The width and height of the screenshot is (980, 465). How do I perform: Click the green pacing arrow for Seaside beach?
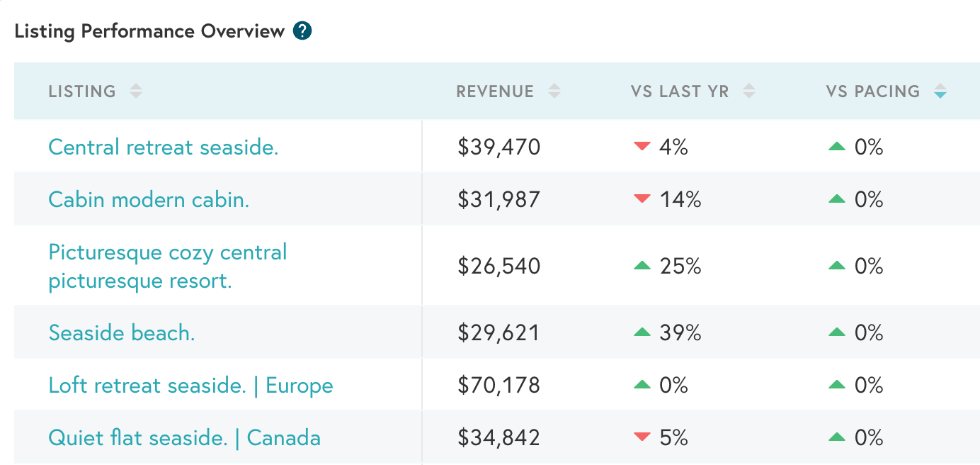click(837, 332)
